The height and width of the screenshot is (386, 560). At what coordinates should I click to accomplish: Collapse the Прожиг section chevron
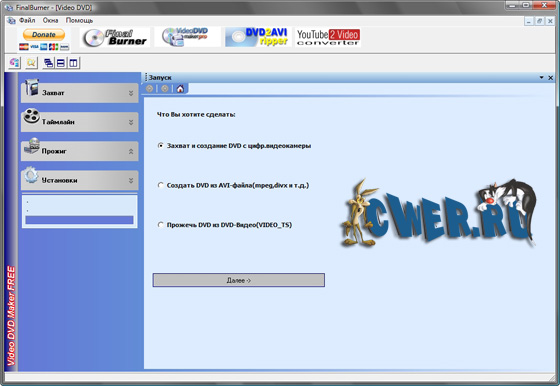click(x=131, y=151)
